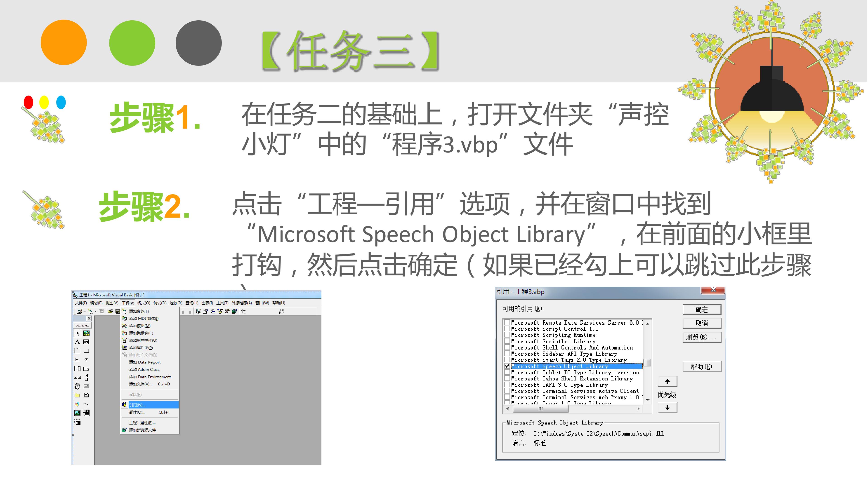
Task: Uncheck Microsoft Speech Object Library checkbox
Action: coord(507,366)
